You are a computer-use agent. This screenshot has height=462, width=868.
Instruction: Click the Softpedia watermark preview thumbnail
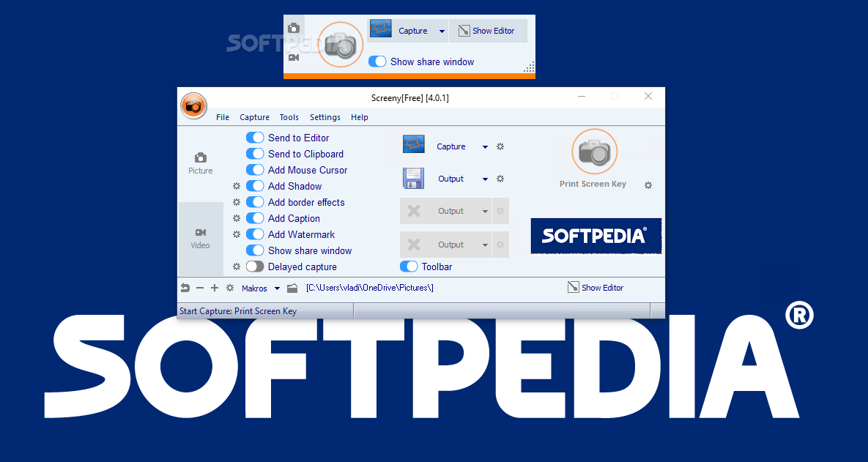tap(596, 236)
